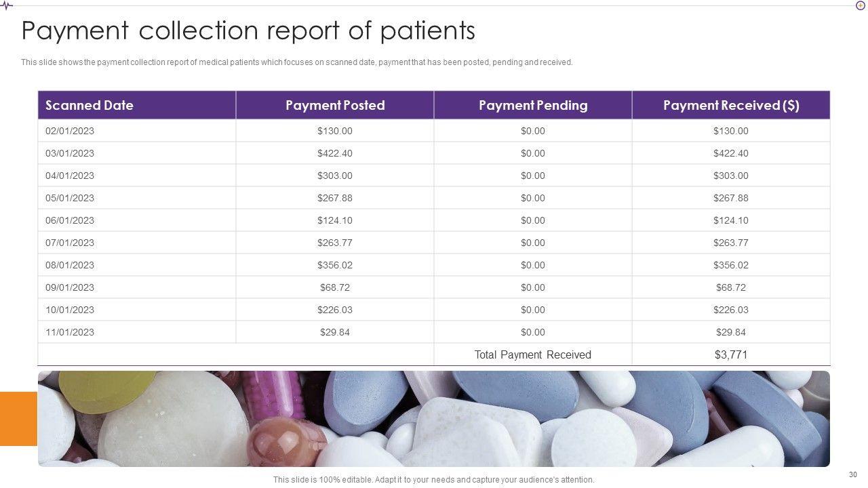Select the Payment Posted column header

[x=335, y=105]
